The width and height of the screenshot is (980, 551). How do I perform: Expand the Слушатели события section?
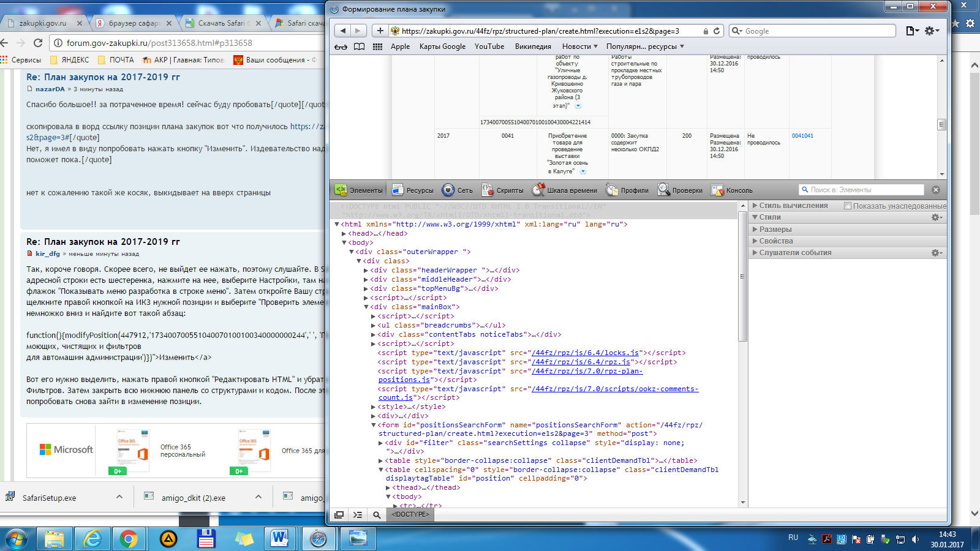point(795,253)
